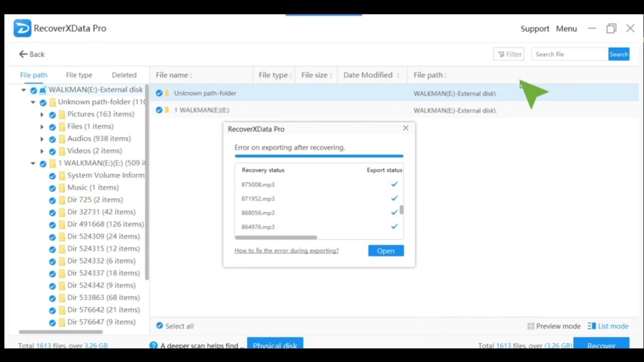Uncheck the Dir 725 (2 items) checkbox
Image resolution: width=644 pixels, height=362 pixels.
(52, 200)
